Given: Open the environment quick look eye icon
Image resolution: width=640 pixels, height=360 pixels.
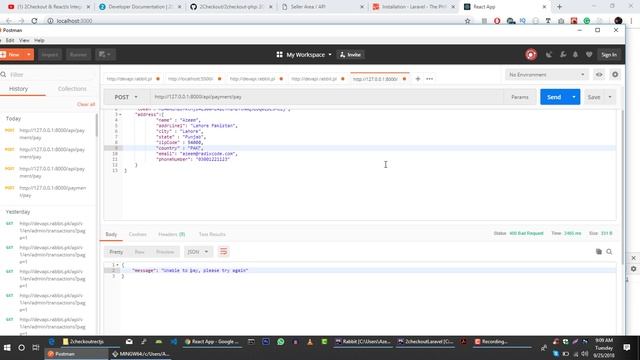Looking at the screenshot, I should coord(599,75).
